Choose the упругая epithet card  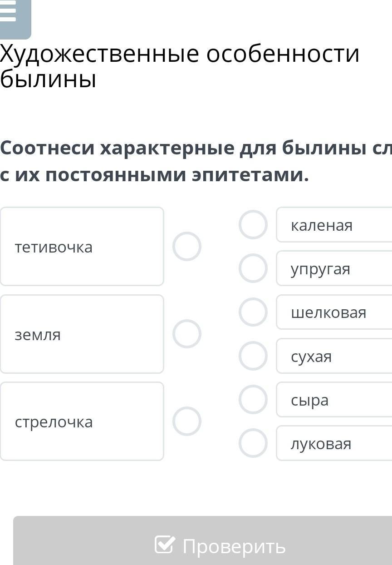334,268
